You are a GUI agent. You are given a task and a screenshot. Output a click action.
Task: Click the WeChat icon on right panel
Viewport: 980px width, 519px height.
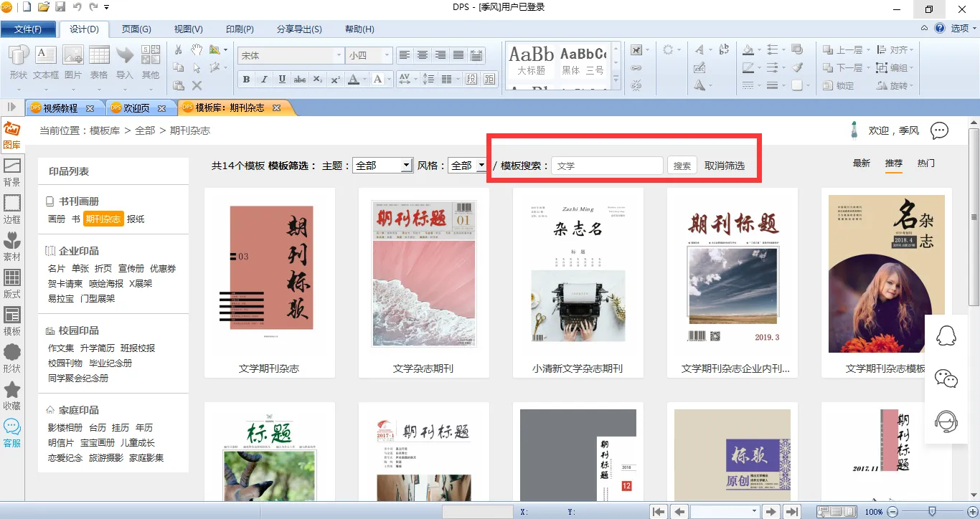(x=946, y=378)
